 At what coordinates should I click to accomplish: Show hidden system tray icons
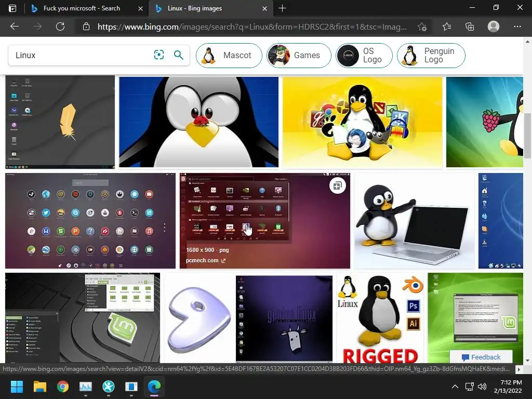click(455, 387)
